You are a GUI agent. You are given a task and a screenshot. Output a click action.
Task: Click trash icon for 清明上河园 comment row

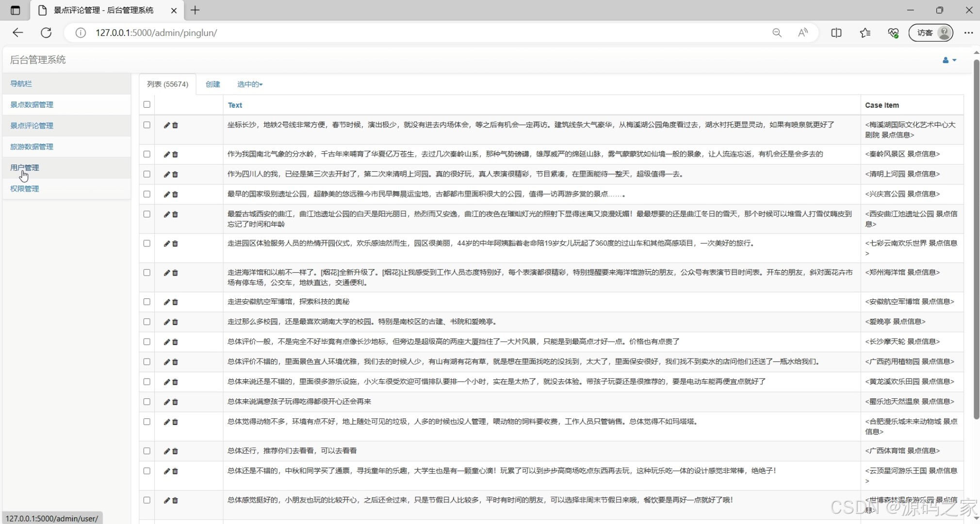(x=175, y=174)
